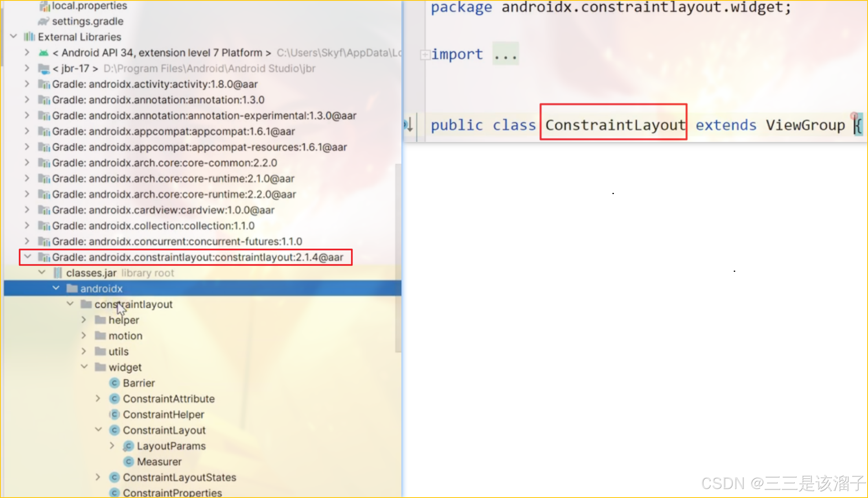This screenshot has height=498, width=868.
Task: Open the ConstraintHelper class
Action: pyautogui.click(x=164, y=415)
